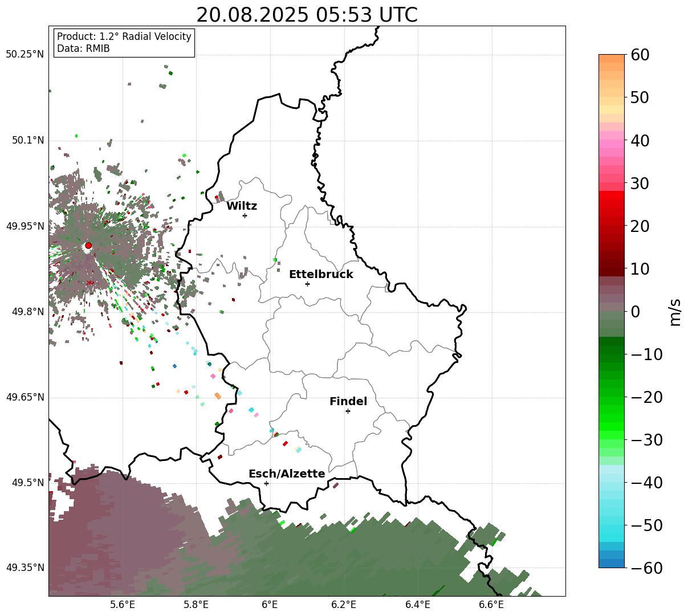This screenshot has height=616, width=688.
Task: Click the 5.8°E longitude label
Action: [196, 605]
